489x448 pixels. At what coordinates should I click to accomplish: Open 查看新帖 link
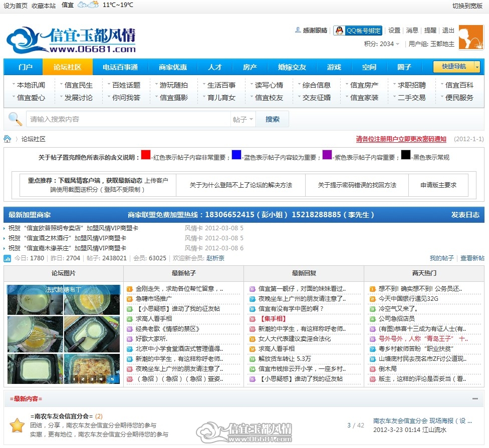[472, 258]
